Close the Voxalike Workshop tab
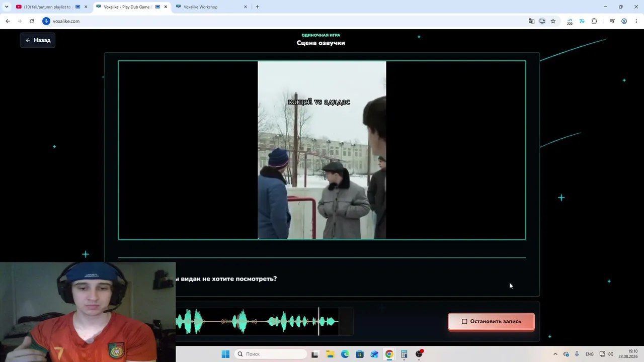 246,7
